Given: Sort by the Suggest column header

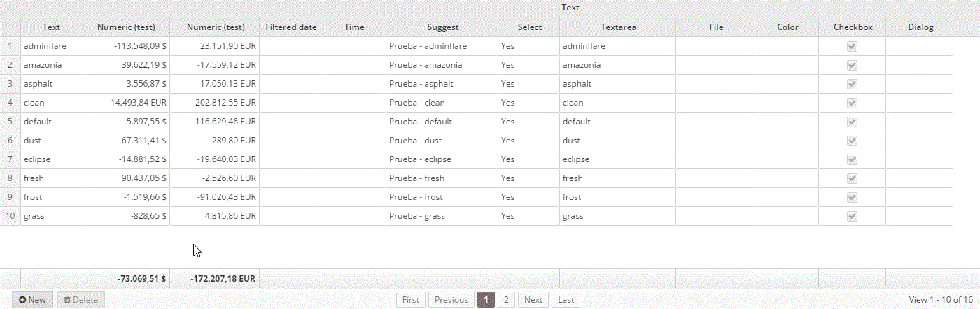Looking at the screenshot, I should [x=442, y=27].
